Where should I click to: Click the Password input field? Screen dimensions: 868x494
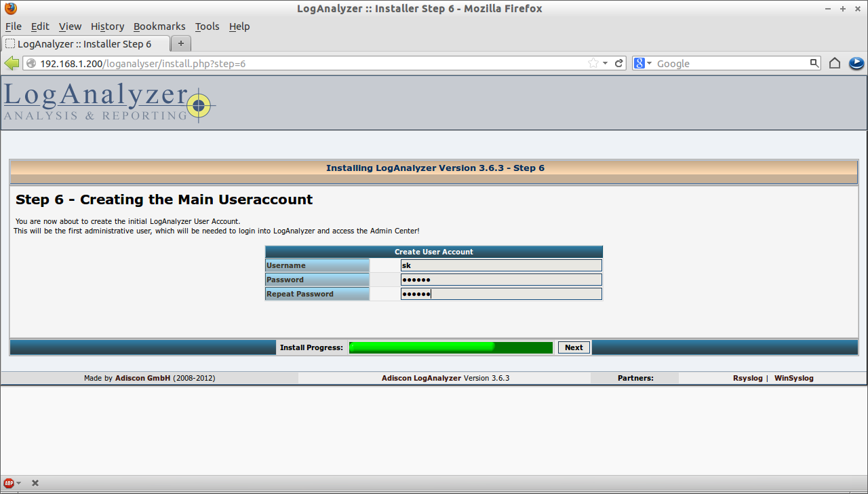click(x=501, y=280)
